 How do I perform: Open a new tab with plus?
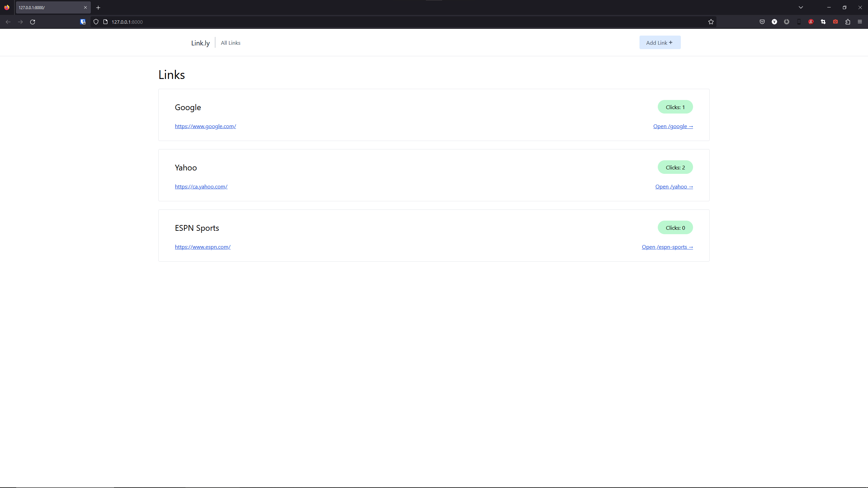98,7
